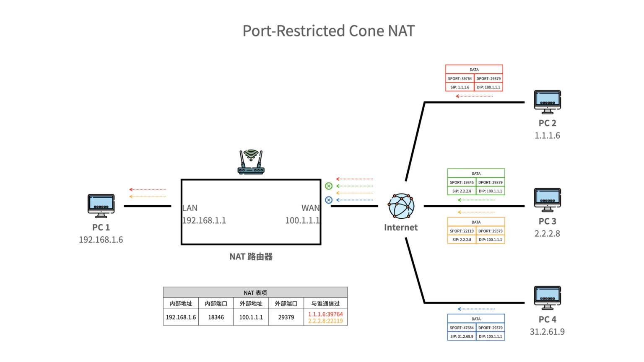This screenshot has height=362, width=644.
Task: Click the 18346 internal port table cell
Action: point(216,317)
